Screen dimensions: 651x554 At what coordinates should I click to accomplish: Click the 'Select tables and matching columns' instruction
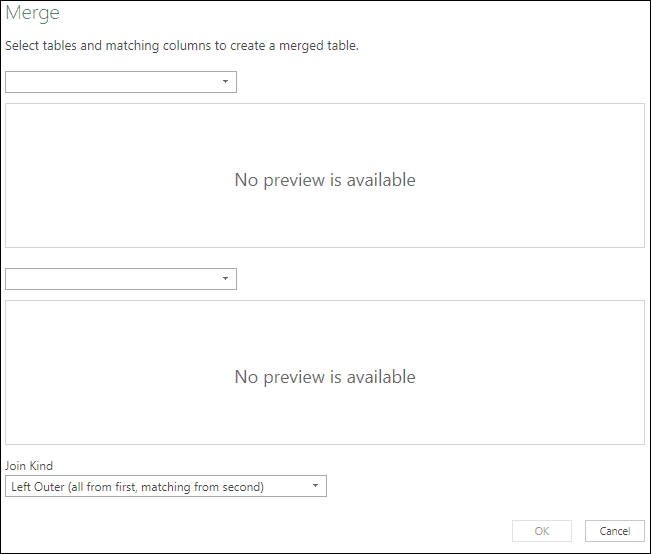[x=182, y=45]
